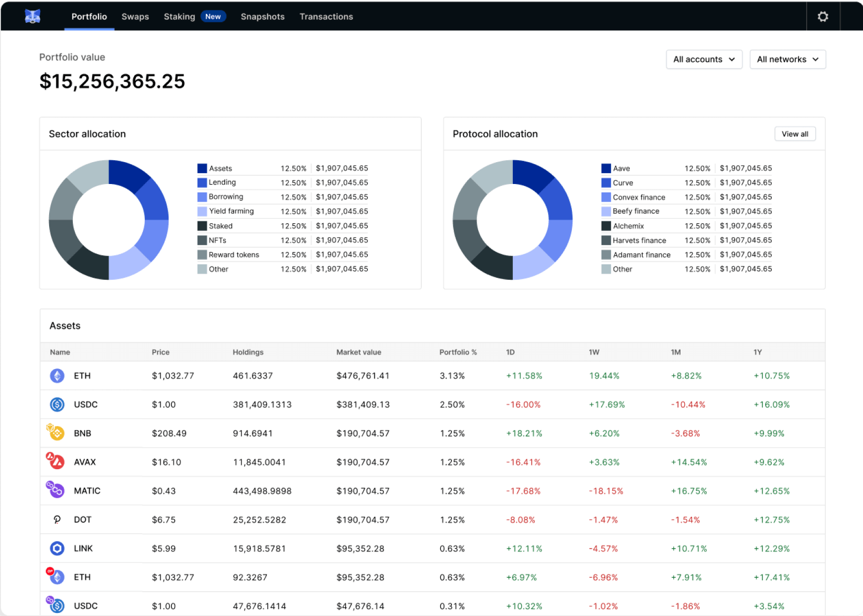The height and width of the screenshot is (616, 863).
Task: Click the LINK token icon
Action: 57,549
